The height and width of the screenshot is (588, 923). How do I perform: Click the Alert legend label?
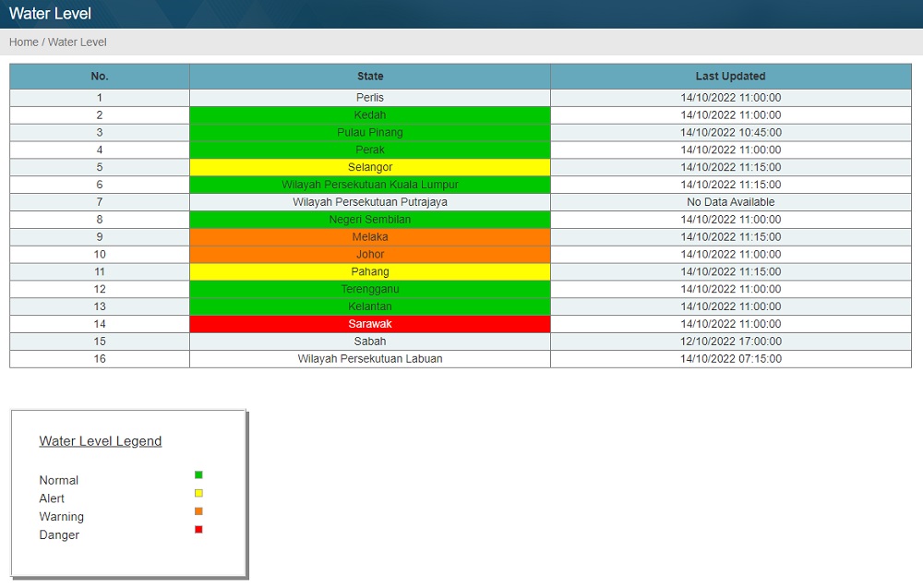click(x=52, y=498)
